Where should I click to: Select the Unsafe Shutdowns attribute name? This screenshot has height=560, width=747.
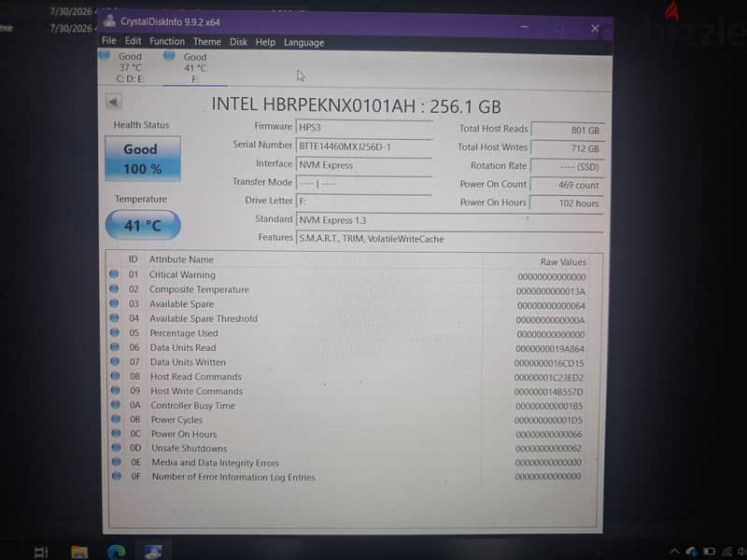(x=190, y=449)
